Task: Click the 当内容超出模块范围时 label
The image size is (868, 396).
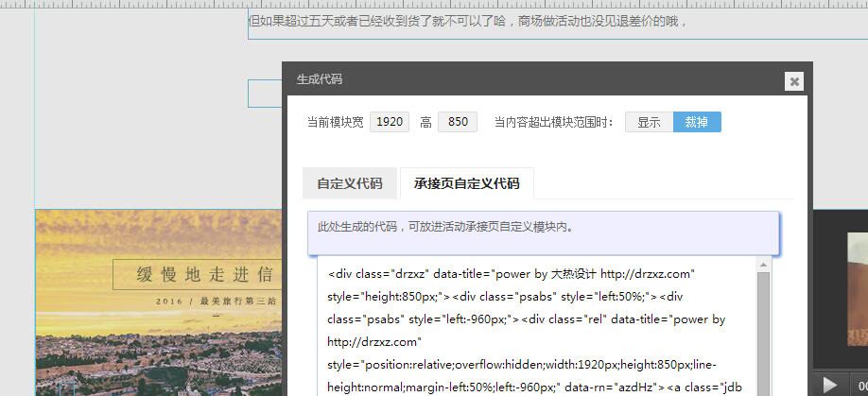Action: point(554,122)
